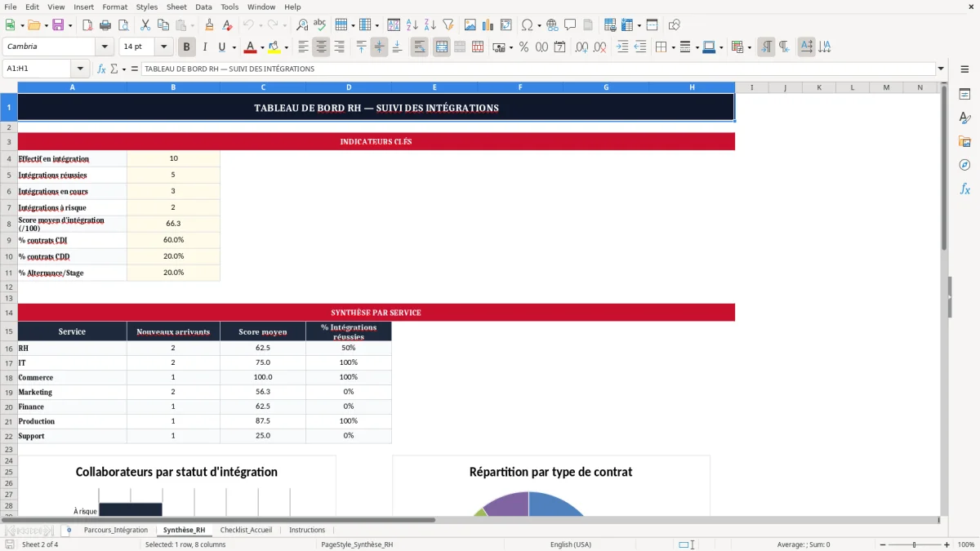Open underline style dropdown arrow
This screenshot has height=551, width=980.
click(234, 47)
